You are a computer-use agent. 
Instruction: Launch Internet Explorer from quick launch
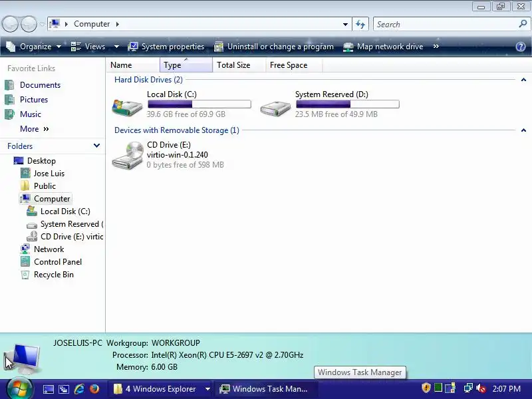79,389
